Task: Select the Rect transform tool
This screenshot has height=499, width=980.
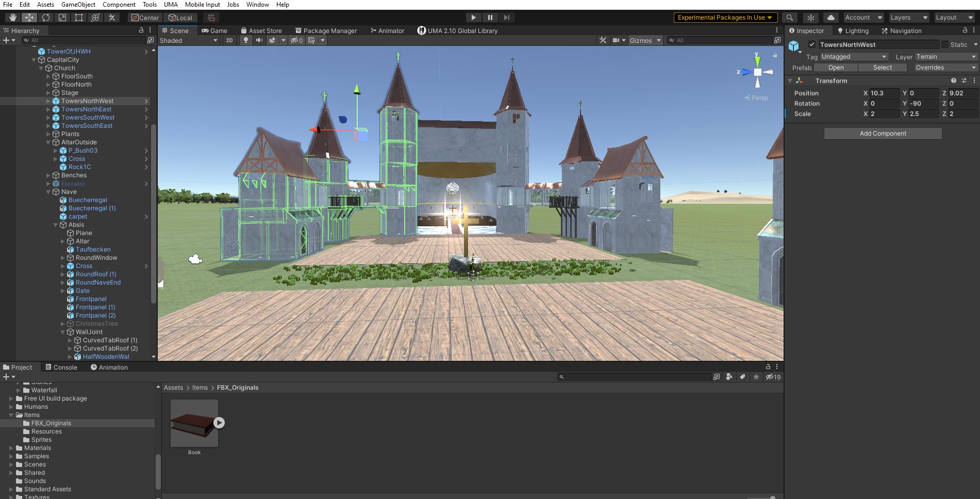Action: pyautogui.click(x=79, y=18)
